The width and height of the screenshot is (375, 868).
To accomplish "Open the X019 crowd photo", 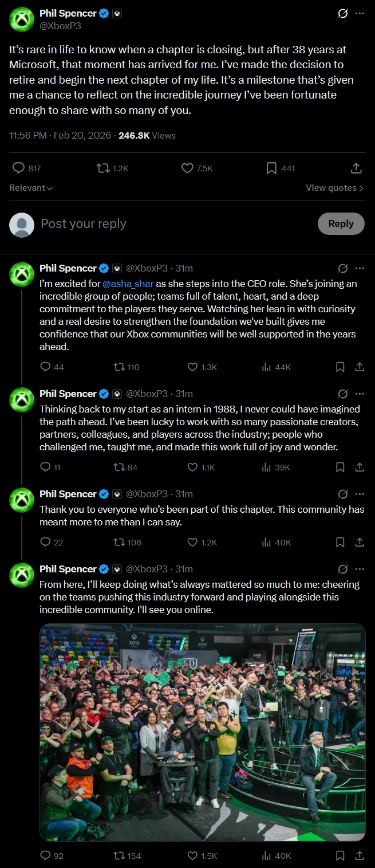I will pyautogui.click(x=202, y=732).
